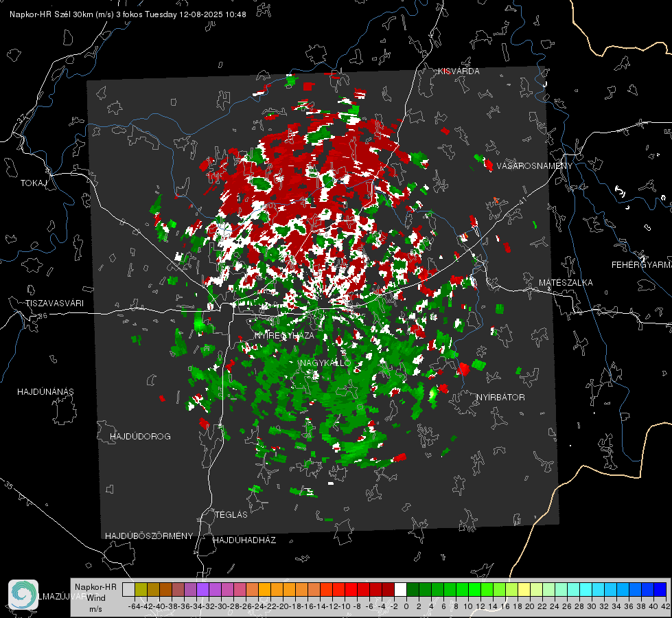This screenshot has width=672, height=618.
Task: Click the FEHÉRGYARMA city label at right edge
Action: click(641, 264)
